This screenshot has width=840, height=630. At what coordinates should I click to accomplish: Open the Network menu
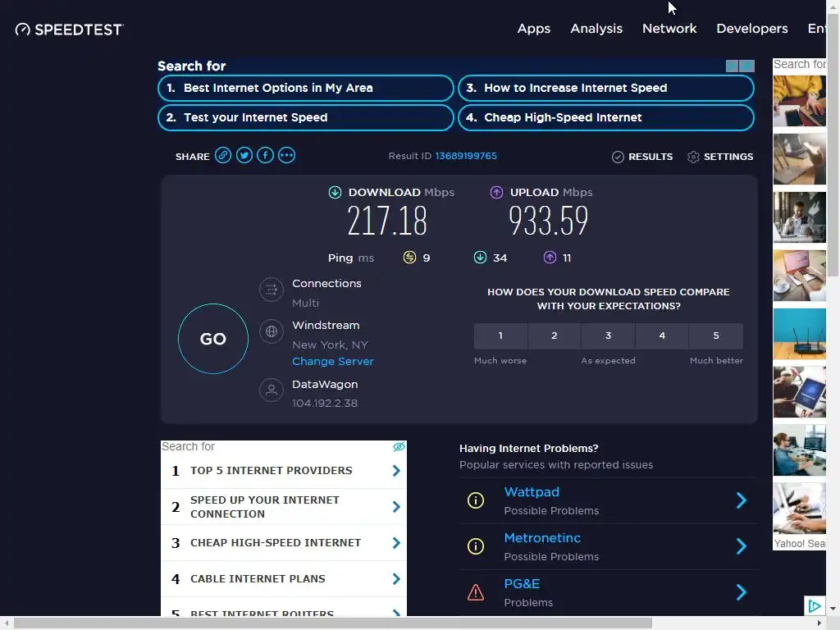click(669, 29)
